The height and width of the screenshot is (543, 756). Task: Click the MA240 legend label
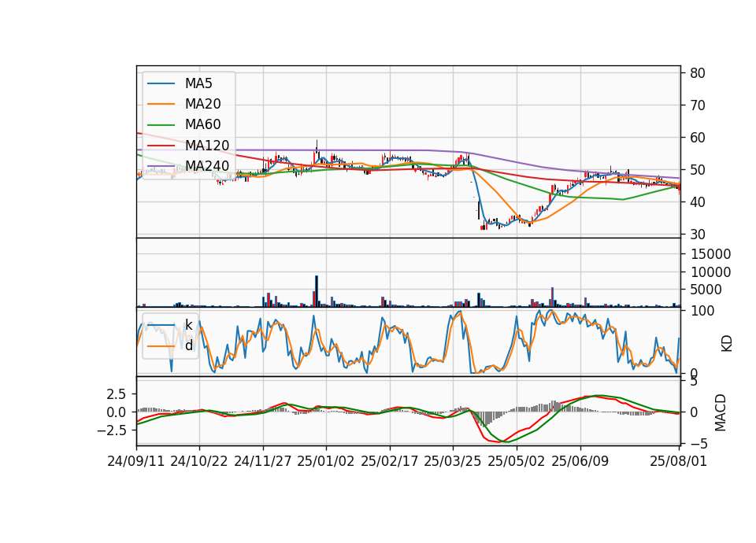tap(207, 166)
